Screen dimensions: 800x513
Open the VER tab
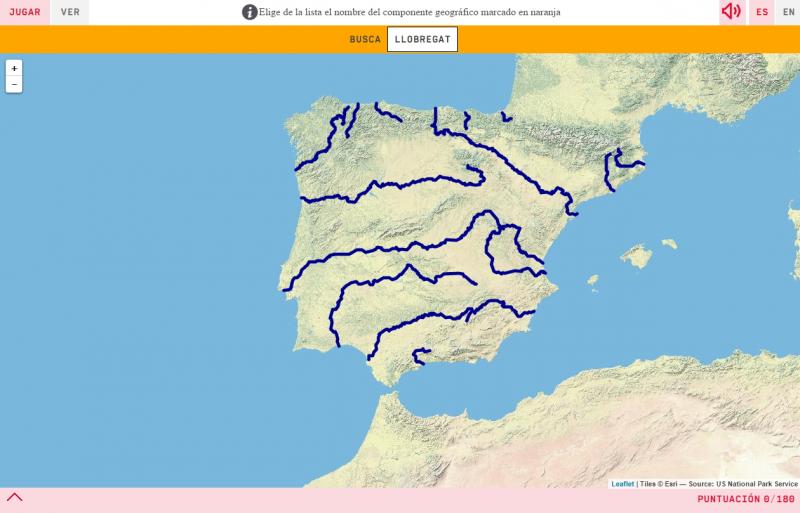pos(70,12)
